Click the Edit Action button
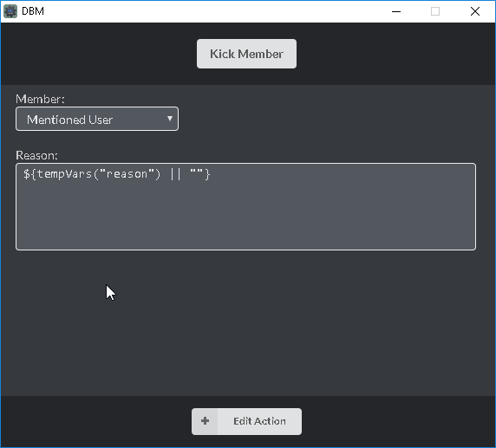This screenshot has width=496, height=448. pyautogui.click(x=246, y=421)
